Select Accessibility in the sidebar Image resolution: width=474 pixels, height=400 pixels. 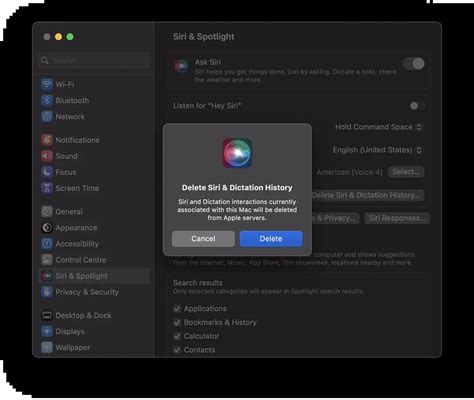(x=94, y=244)
